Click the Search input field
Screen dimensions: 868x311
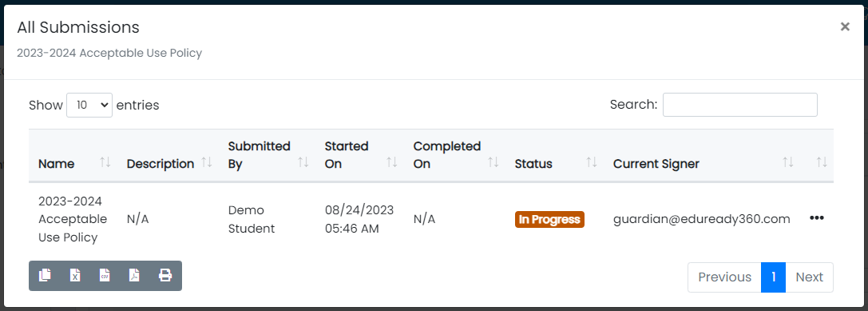pos(740,105)
